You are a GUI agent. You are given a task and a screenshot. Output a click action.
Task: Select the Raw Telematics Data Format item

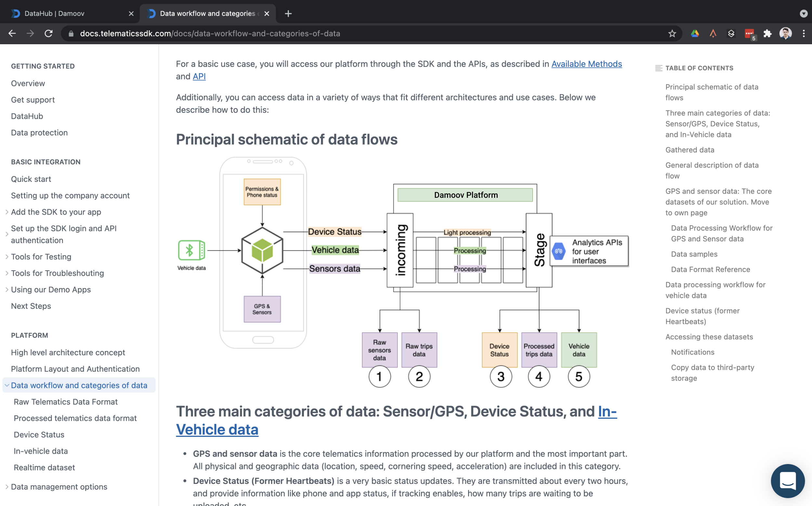[65, 401]
